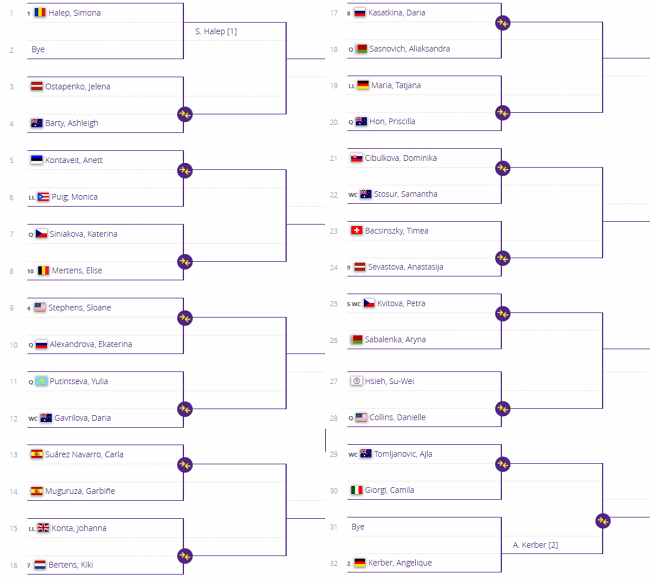View match icon for Kasatkina vs Sasnovich
Image resolution: width=650 pixels, height=585 pixels.
[502, 21]
